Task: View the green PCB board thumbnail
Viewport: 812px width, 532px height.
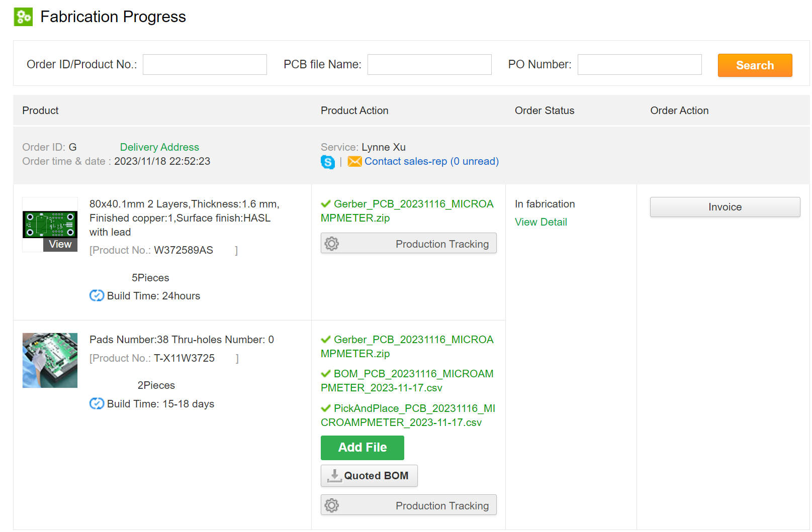Action: coord(50,224)
